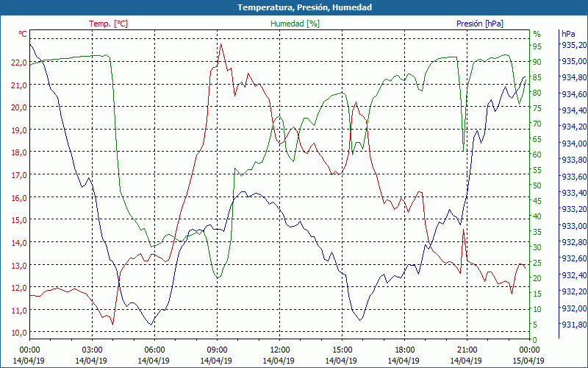The image size is (588, 368).
Task: Click the '935,00' pressure axis tick
Action: tap(574, 61)
